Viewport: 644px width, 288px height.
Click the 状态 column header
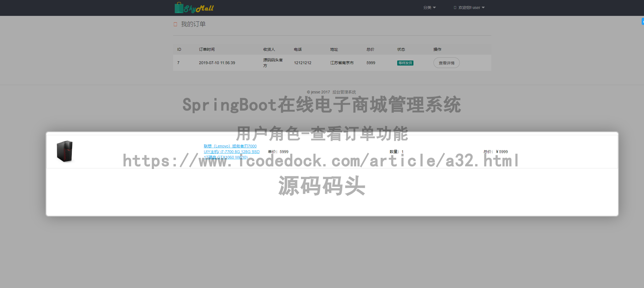[401, 49]
